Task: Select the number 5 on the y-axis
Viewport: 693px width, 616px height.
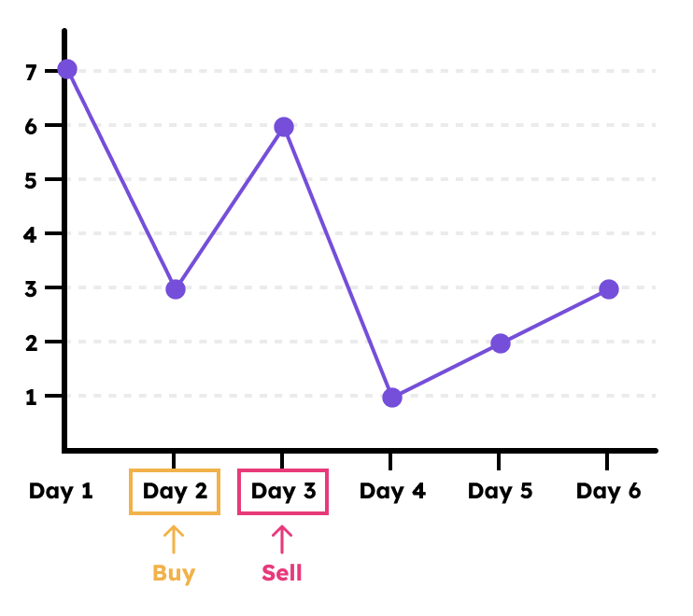Action: 31,179
